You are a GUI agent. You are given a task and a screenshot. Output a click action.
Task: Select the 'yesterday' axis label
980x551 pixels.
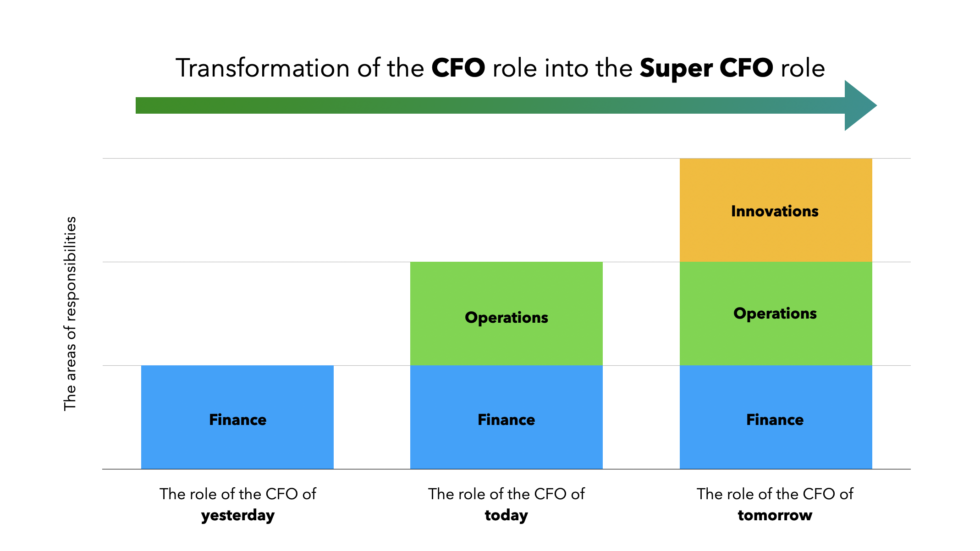click(237, 515)
